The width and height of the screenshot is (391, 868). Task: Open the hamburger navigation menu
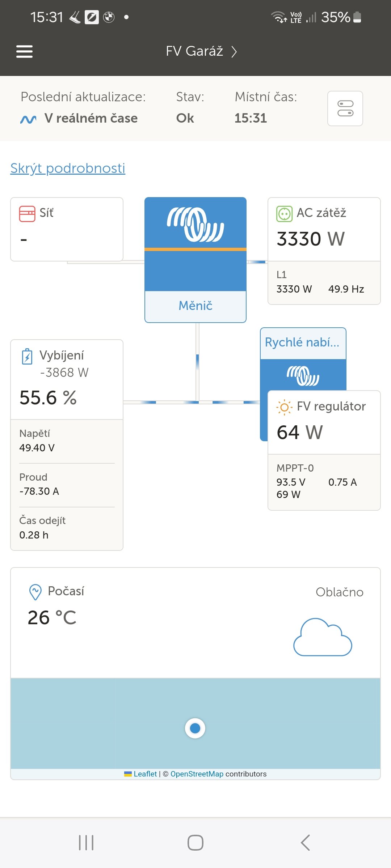[25, 51]
